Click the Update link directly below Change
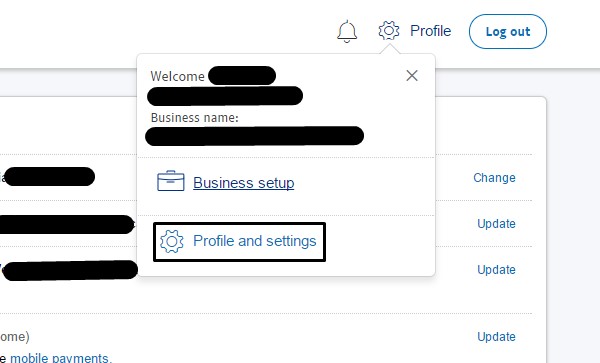This screenshot has height=363, width=600. (x=496, y=224)
